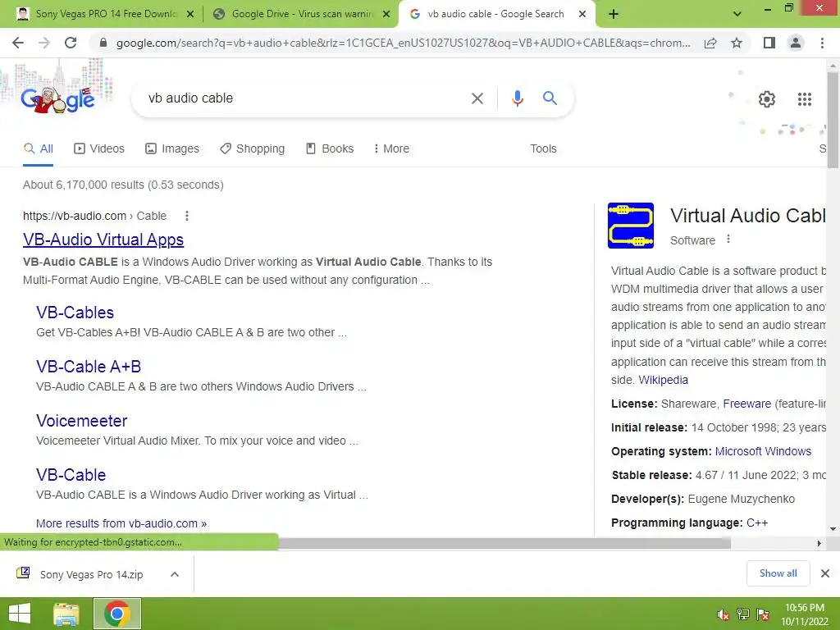Open options for vb-audio.com result

(x=186, y=216)
